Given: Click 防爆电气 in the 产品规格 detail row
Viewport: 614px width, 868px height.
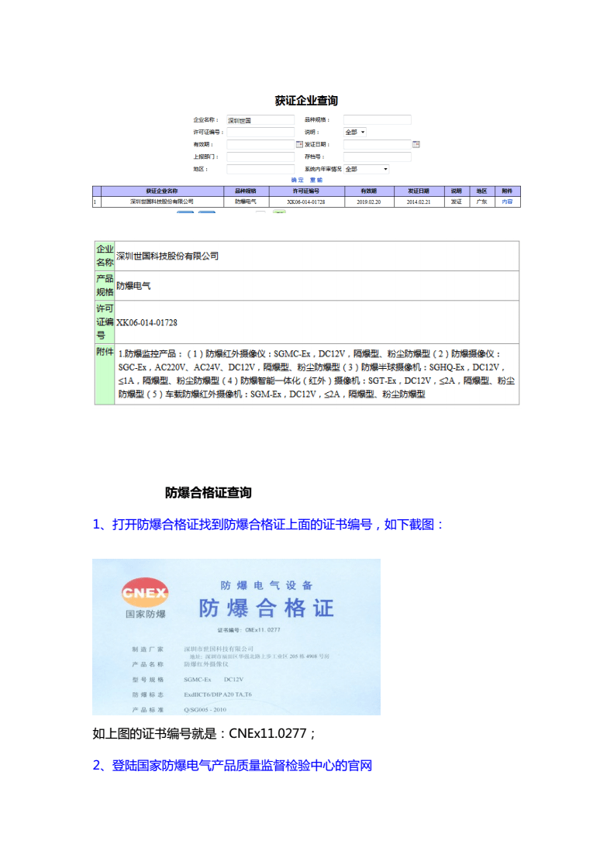Looking at the screenshot, I should [133, 286].
